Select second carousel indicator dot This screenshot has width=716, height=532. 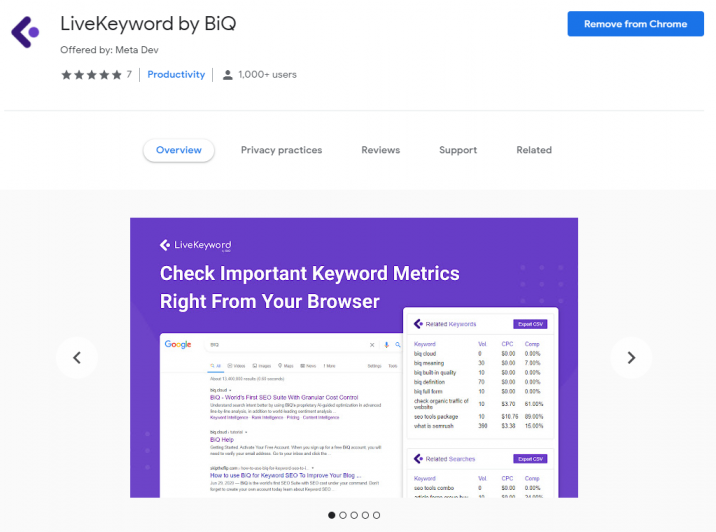click(x=343, y=515)
